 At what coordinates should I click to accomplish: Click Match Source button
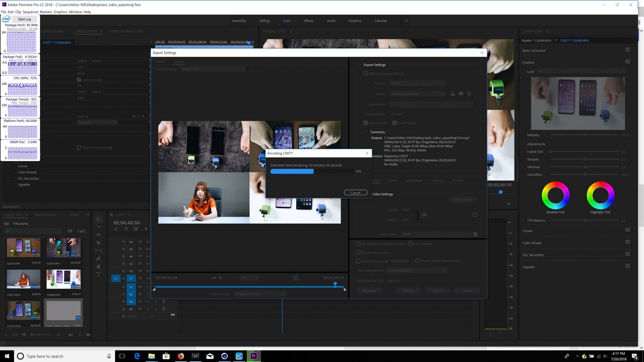click(x=462, y=200)
